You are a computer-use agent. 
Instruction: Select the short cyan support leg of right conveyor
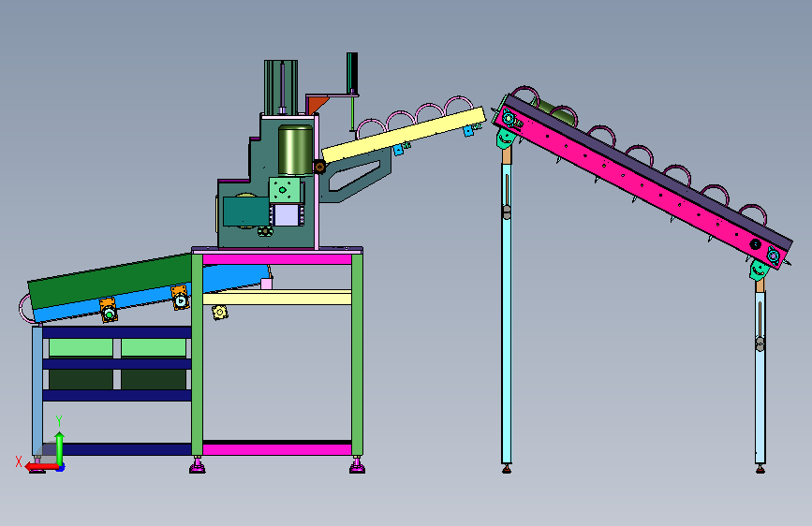coord(760,377)
